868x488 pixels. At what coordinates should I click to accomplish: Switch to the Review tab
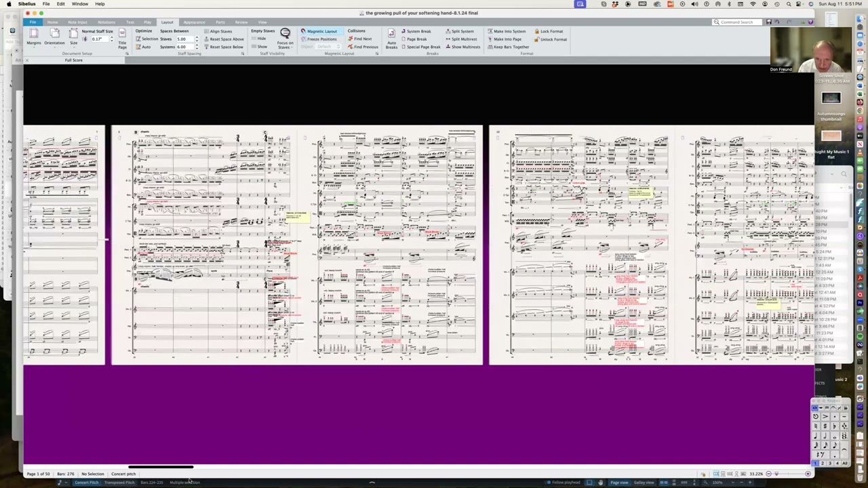[x=241, y=22]
